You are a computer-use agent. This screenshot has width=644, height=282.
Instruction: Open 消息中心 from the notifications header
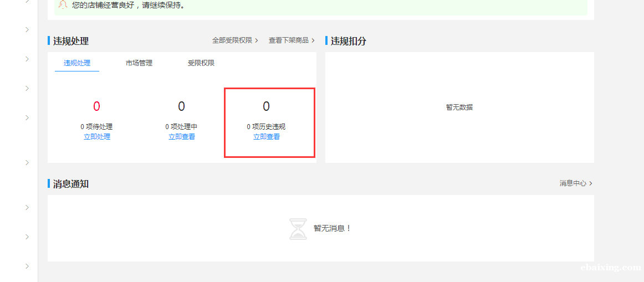tap(573, 183)
